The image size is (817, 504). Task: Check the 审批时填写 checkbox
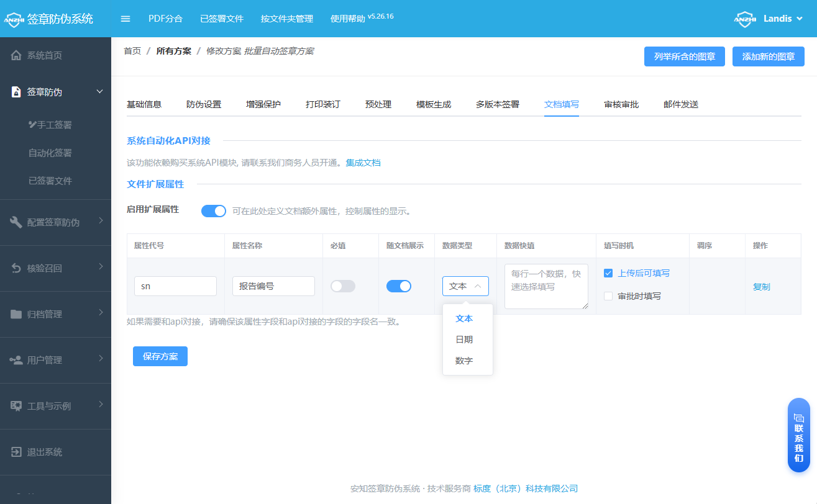coord(608,296)
